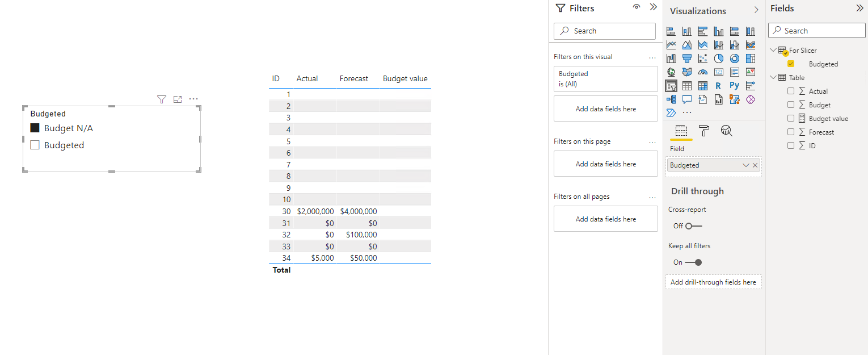Select the pie chart visual

click(x=719, y=59)
